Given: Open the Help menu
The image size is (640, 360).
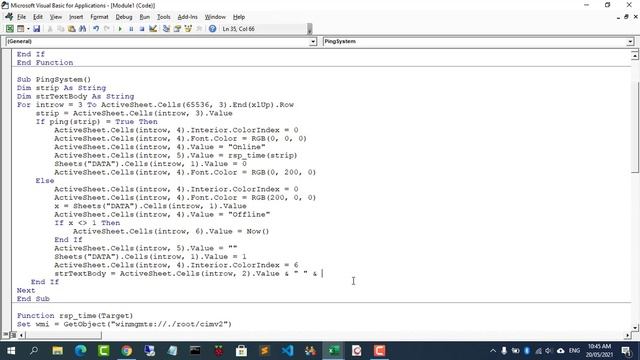Looking at the screenshot, I should click(x=239, y=17).
